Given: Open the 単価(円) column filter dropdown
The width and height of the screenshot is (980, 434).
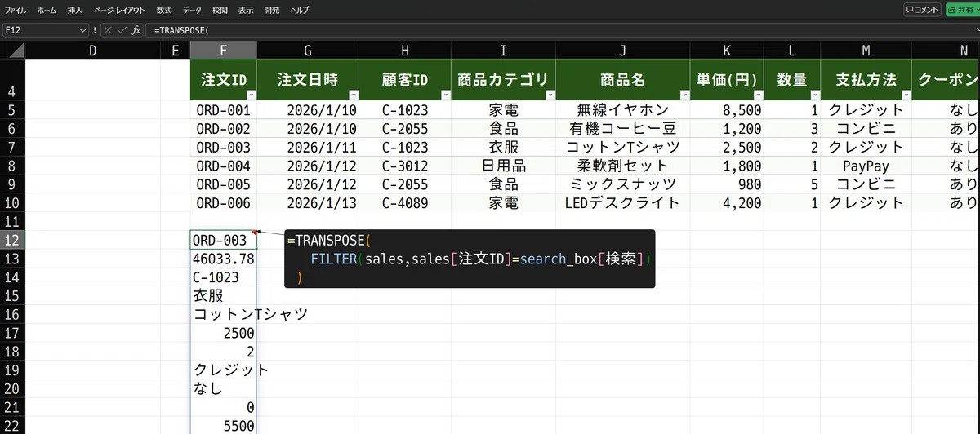Looking at the screenshot, I should (757, 95).
